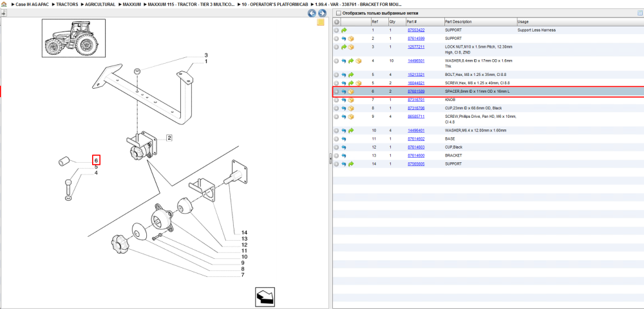Click the box icon in KNOB row
Screen dimensions: 644x309
pos(351,100)
